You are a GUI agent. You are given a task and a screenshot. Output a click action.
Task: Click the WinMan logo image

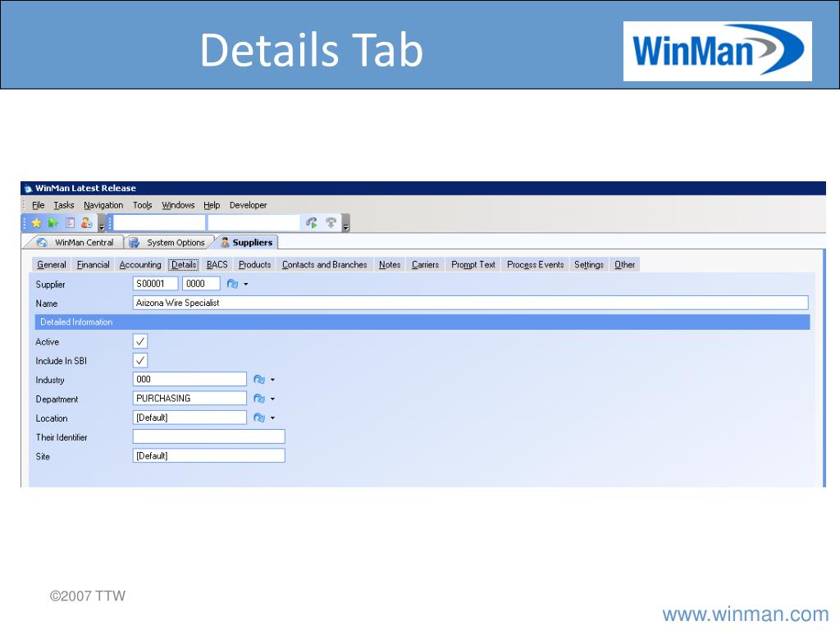(x=717, y=52)
